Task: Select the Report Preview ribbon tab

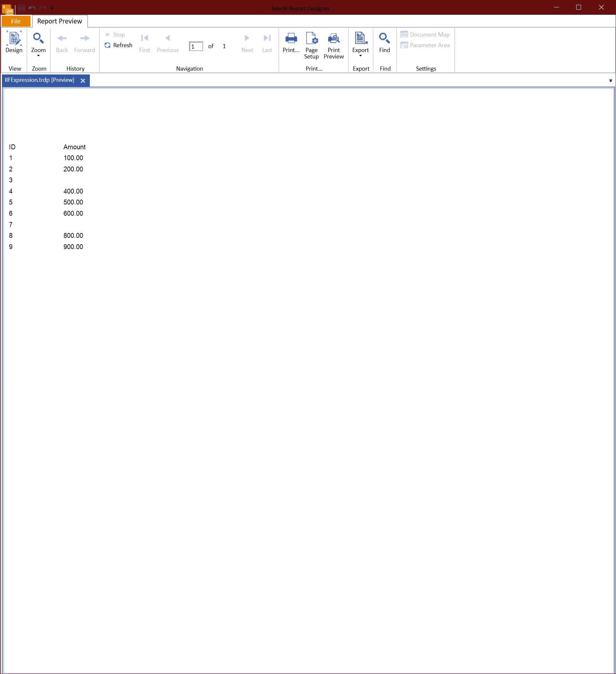Action: (59, 21)
